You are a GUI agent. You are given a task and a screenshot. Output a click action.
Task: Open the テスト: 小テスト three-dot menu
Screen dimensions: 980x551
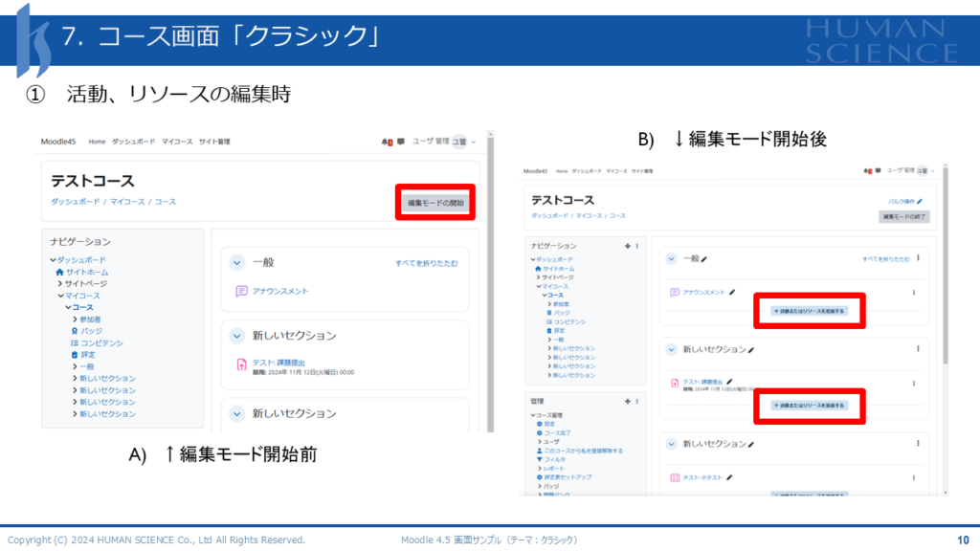coord(914,478)
